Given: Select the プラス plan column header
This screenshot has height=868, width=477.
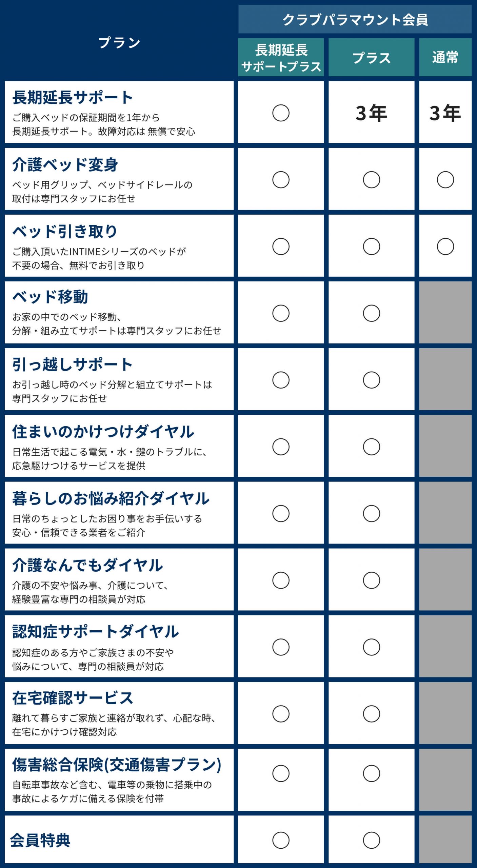Looking at the screenshot, I should (371, 58).
